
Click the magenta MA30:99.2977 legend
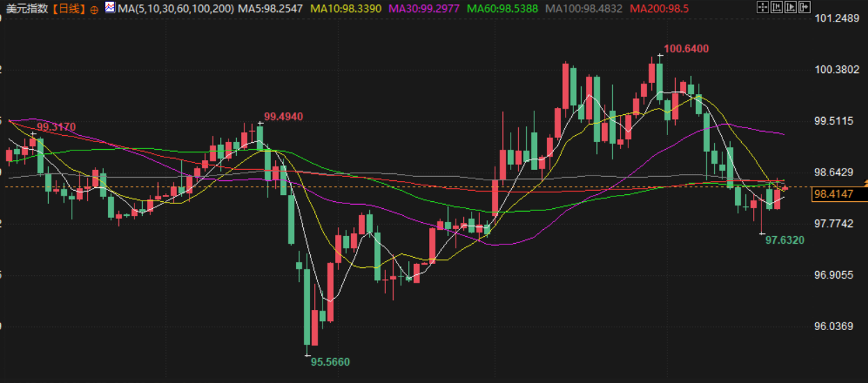424,8
